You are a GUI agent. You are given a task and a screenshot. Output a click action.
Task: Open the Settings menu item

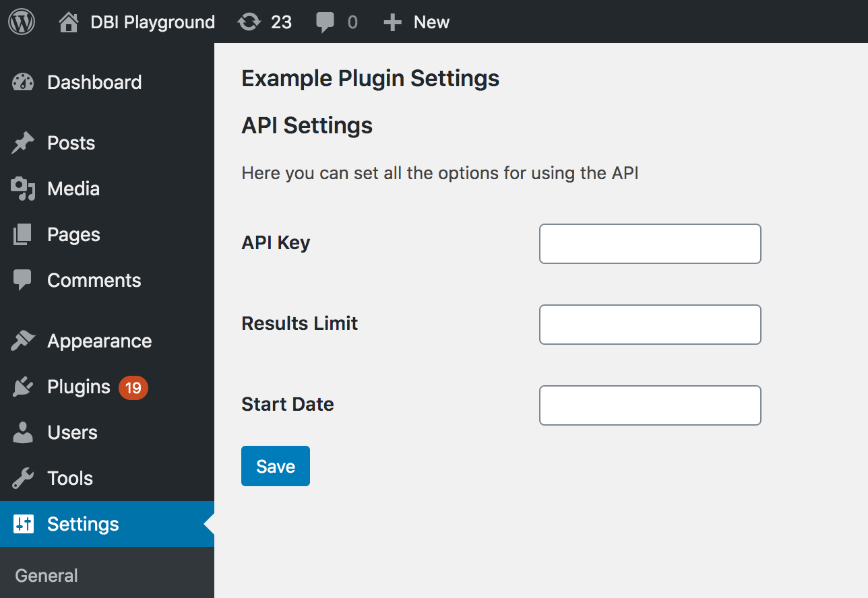83,524
